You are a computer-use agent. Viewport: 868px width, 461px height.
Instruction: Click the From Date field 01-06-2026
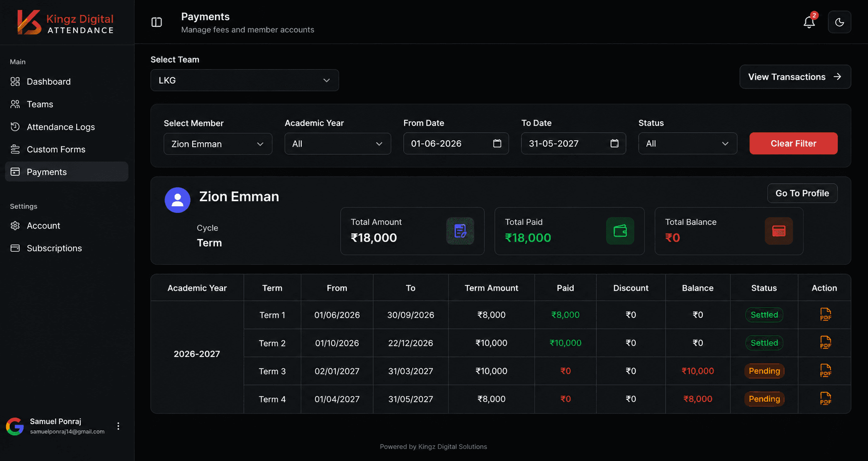456,144
